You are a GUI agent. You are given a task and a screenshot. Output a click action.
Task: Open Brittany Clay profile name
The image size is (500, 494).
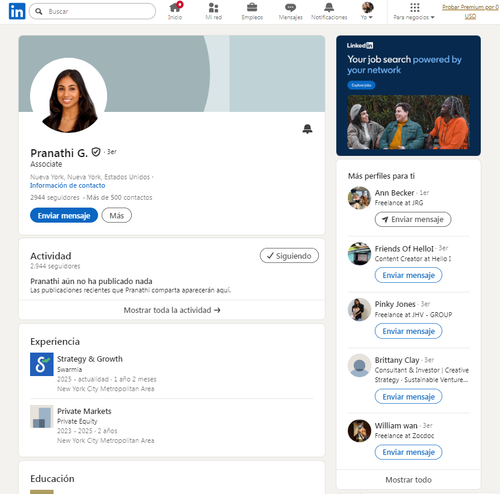click(397, 360)
